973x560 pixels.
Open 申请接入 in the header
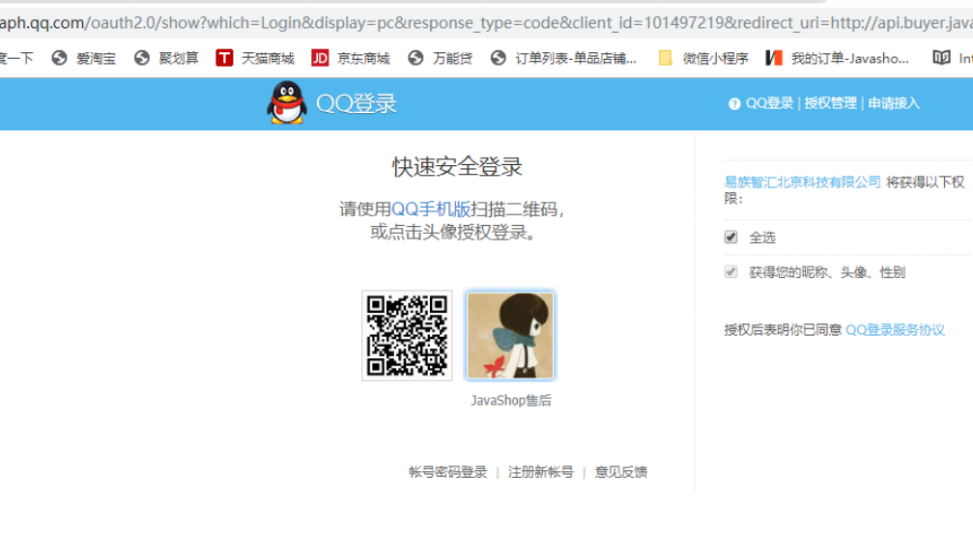(894, 103)
